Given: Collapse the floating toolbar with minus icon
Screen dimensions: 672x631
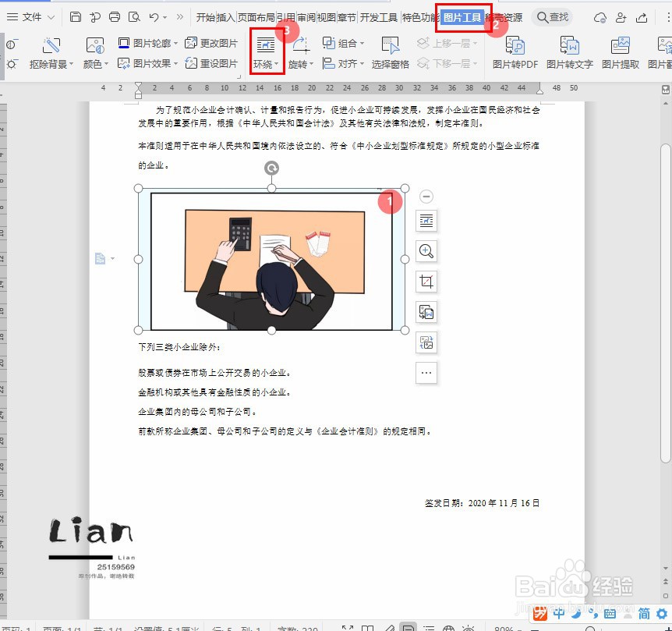Looking at the screenshot, I should [x=426, y=197].
